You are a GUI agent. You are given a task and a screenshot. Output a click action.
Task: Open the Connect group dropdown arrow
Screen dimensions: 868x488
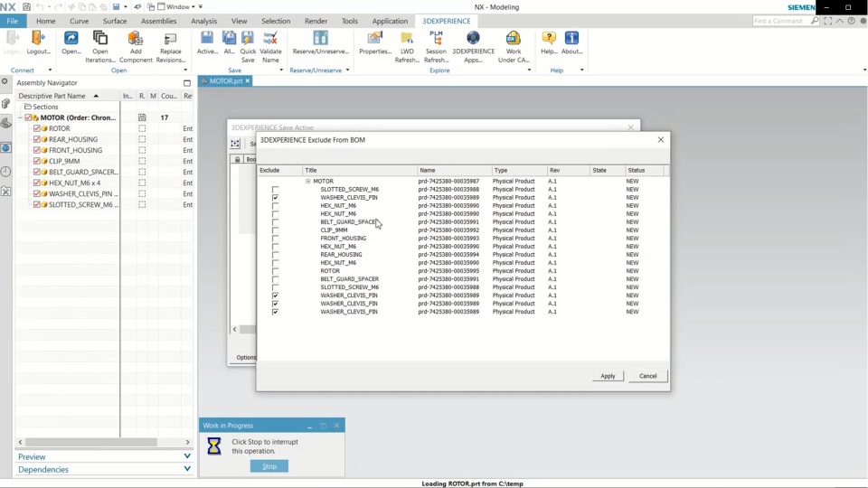50,70
